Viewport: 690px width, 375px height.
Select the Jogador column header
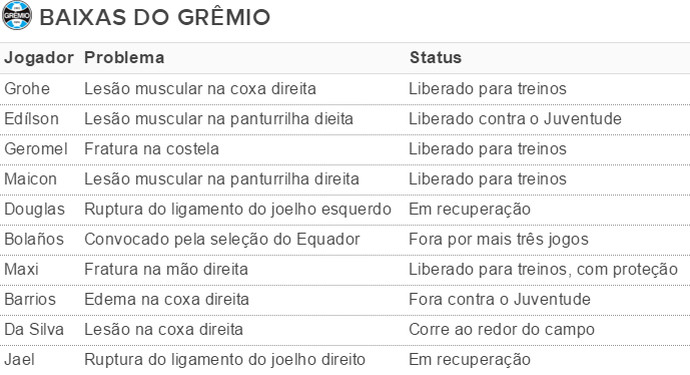(39, 58)
